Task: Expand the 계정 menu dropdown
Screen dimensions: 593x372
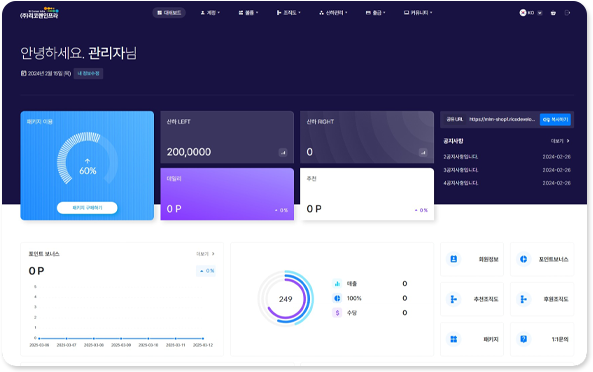Action: tap(210, 13)
